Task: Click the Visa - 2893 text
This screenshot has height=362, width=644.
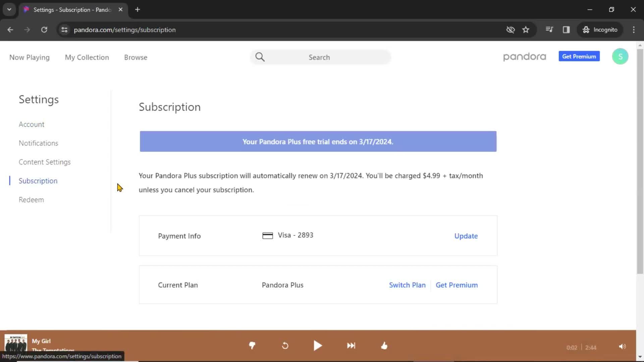Action: click(x=295, y=235)
